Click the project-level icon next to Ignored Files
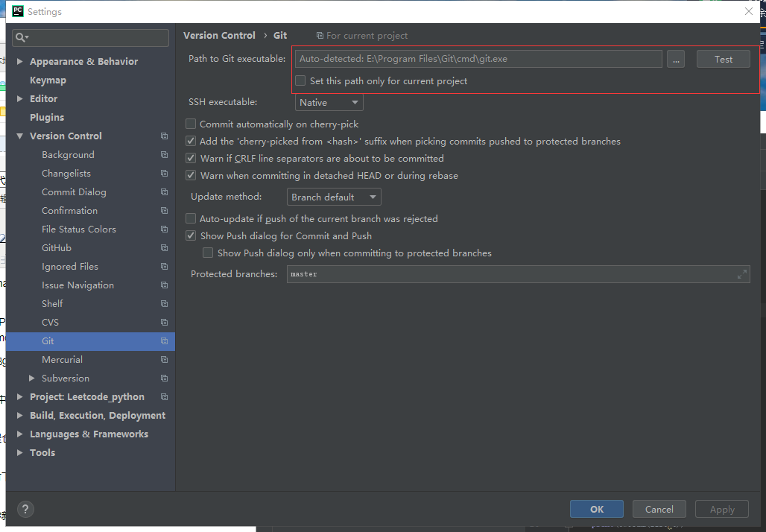The height and width of the screenshot is (532, 766). (x=164, y=267)
